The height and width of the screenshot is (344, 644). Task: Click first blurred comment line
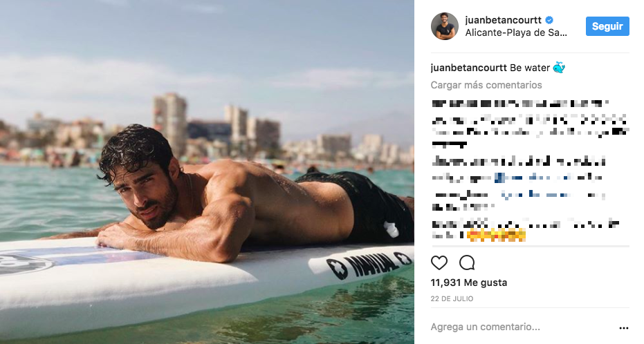[520, 104]
